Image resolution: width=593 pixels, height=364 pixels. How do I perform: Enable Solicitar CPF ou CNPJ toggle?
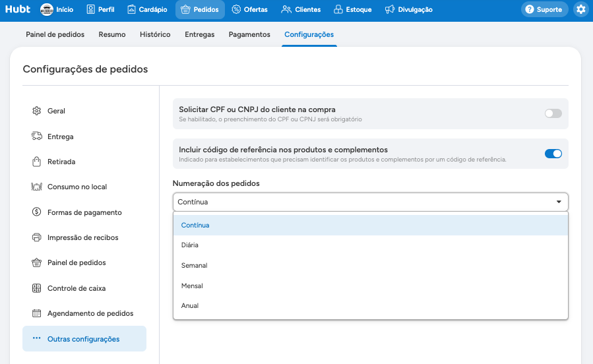pyautogui.click(x=553, y=113)
